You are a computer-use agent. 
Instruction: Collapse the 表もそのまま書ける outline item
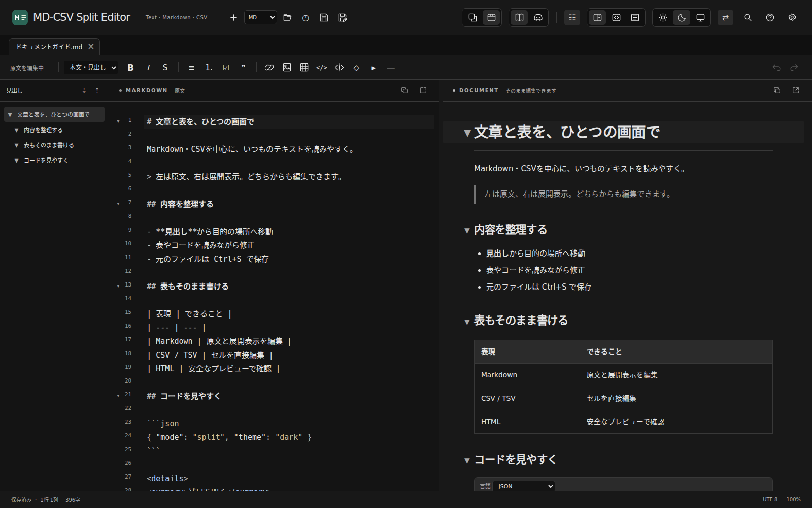(16, 145)
